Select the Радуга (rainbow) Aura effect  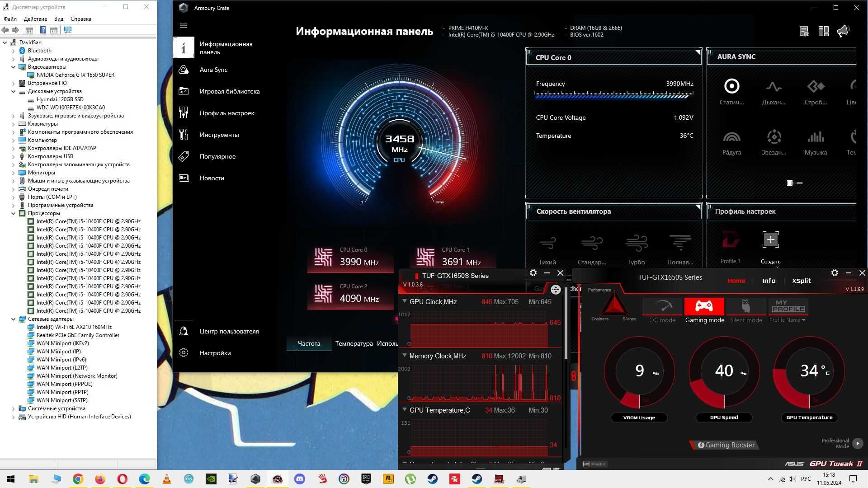coord(731,142)
